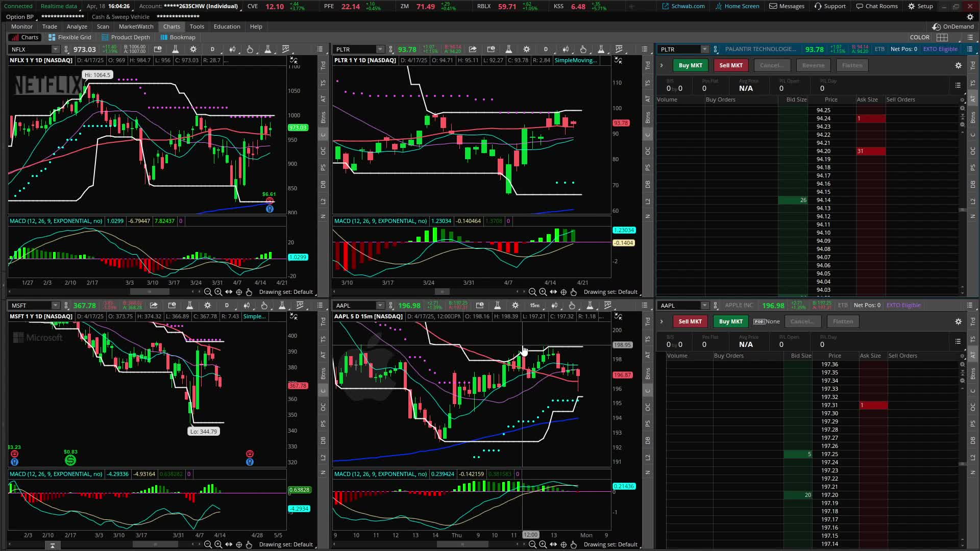The height and width of the screenshot is (551, 980).
Task: Click Sell MKT for PLTR
Action: click(x=731, y=65)
